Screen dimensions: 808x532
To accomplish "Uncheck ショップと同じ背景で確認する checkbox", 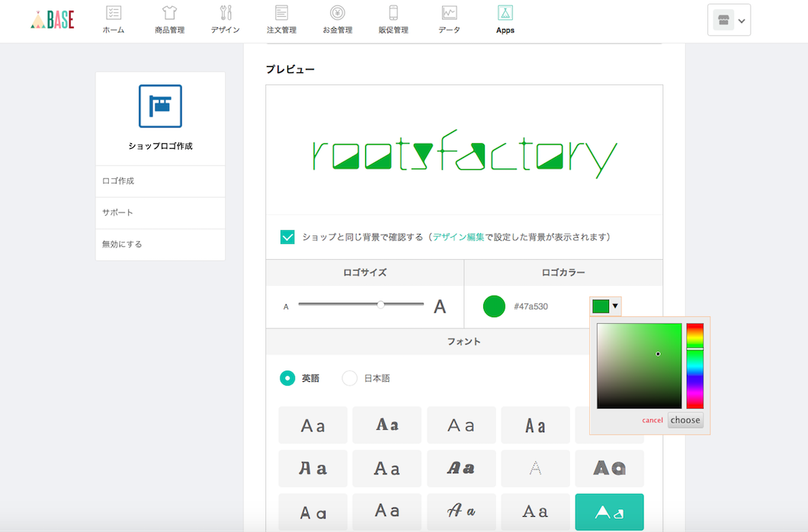I will point(287,237).
